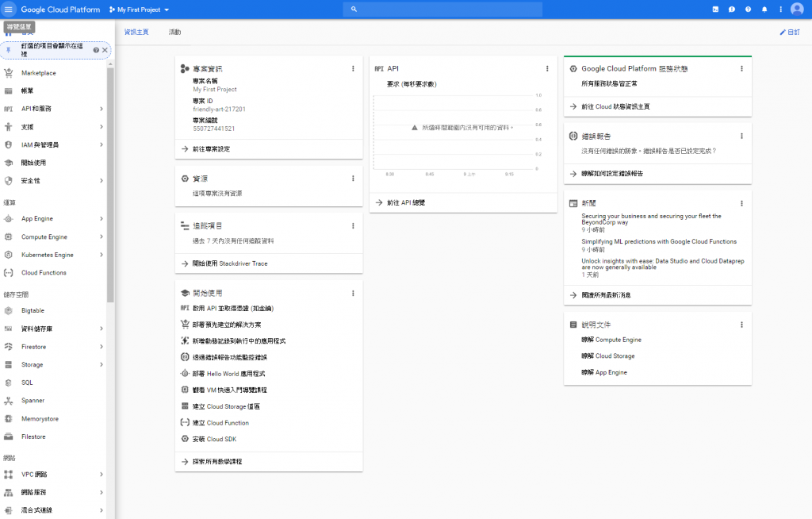
Task: Open the 新聞 card options menu
Action: (741, 203)
